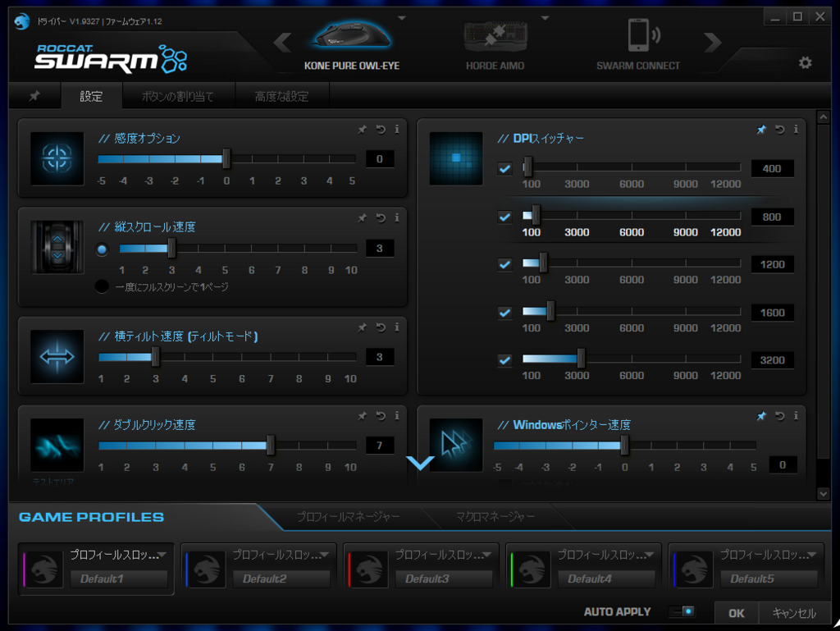Unpin the Windowsポインター速度 panel

(761, 416)
